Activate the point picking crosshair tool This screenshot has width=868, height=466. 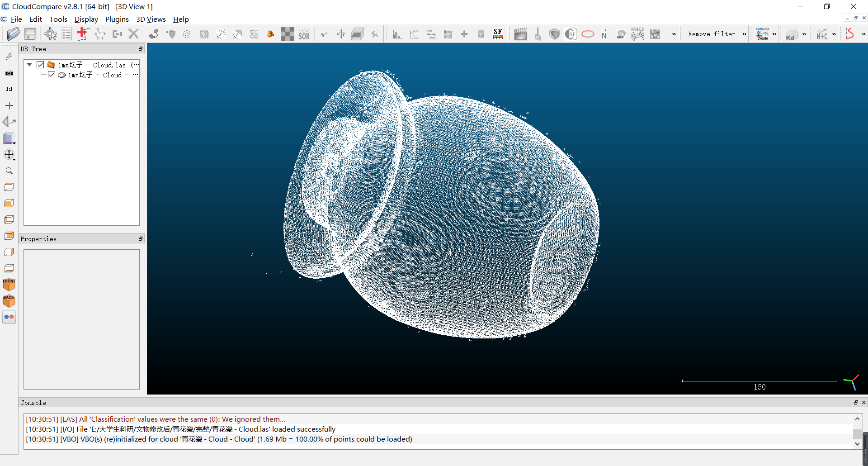(x=50, y=34)
